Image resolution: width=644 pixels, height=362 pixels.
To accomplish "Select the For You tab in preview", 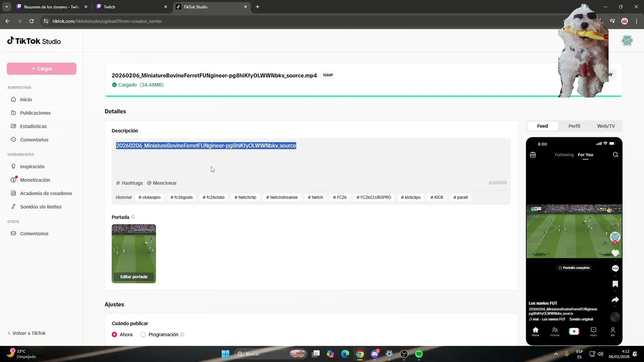I will pos(586,155).
